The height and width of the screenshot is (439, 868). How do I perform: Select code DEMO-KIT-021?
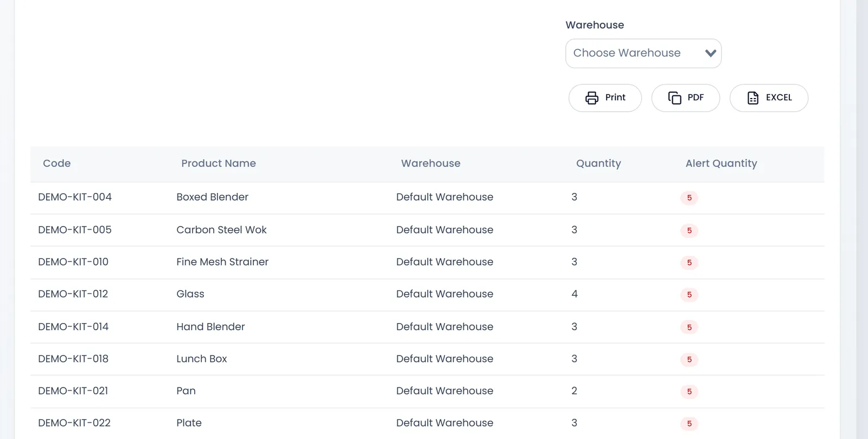[x=73, y=391]
